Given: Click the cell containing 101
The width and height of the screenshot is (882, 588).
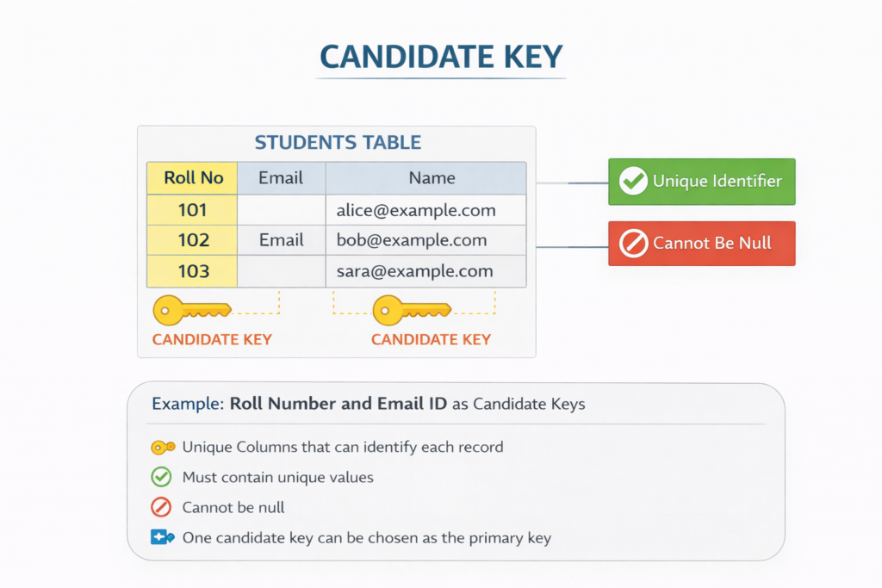Looking at the screenshot, I should (193, 209).
